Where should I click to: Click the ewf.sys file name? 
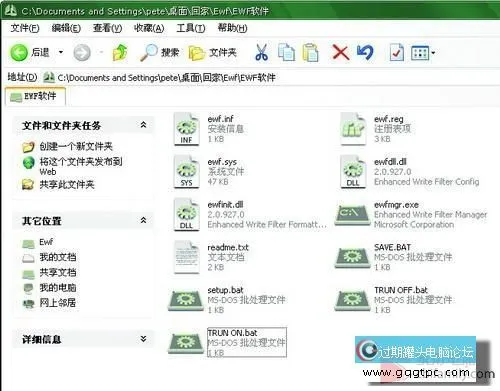[222, 162]
